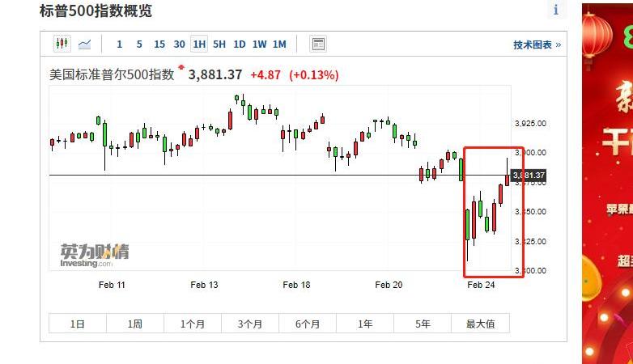Image resolution: width=633 pixels, height=364 pixels.
Task: Select the 1D daily interval
Action: pyautogui.click(x=240, y=44)
